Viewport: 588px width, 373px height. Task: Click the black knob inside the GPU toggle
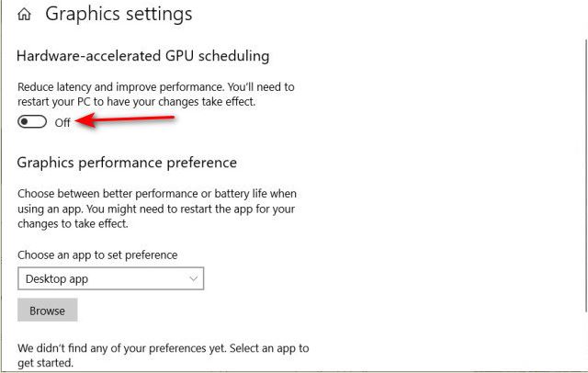[x=26, y=122]
